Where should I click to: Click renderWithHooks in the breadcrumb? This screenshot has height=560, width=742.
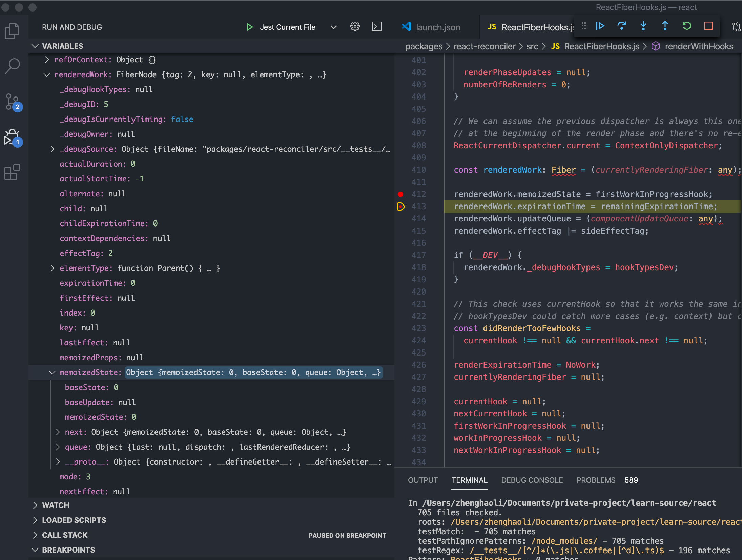(699, 46)
